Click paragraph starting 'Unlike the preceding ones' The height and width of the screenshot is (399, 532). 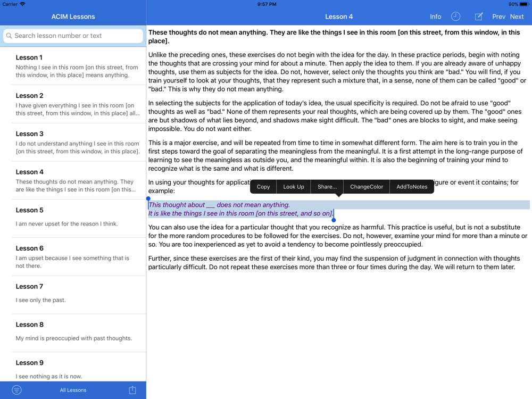[x=337, y=72]
